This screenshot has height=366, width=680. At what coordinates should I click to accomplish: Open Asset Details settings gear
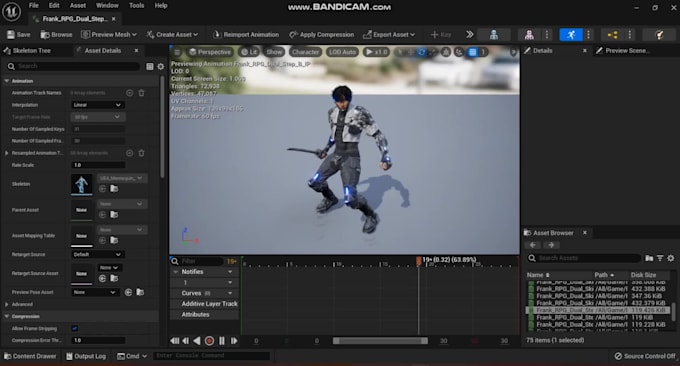pyautogui.click(x=161, y=66)
